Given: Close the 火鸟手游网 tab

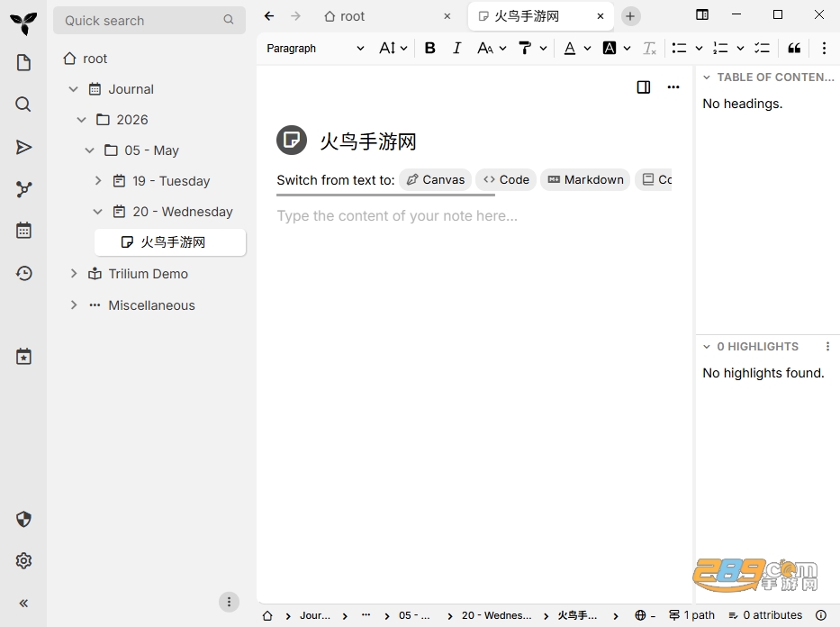Looking at the screenshot, I should (601, 16).
